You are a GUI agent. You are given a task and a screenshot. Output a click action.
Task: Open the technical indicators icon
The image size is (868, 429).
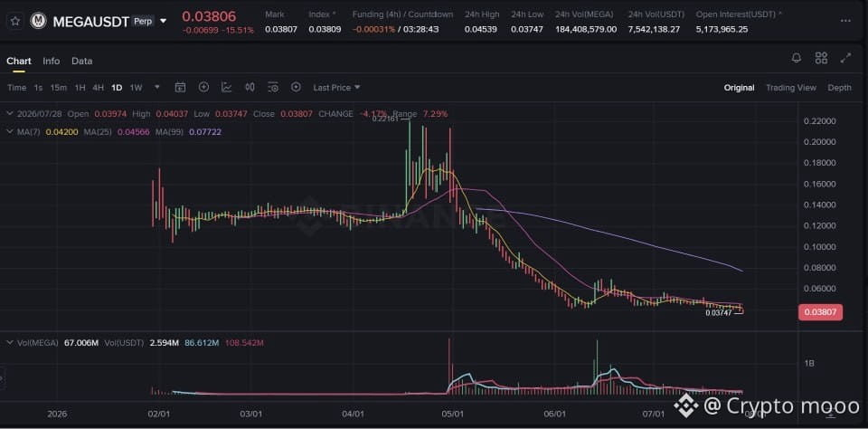226,87
